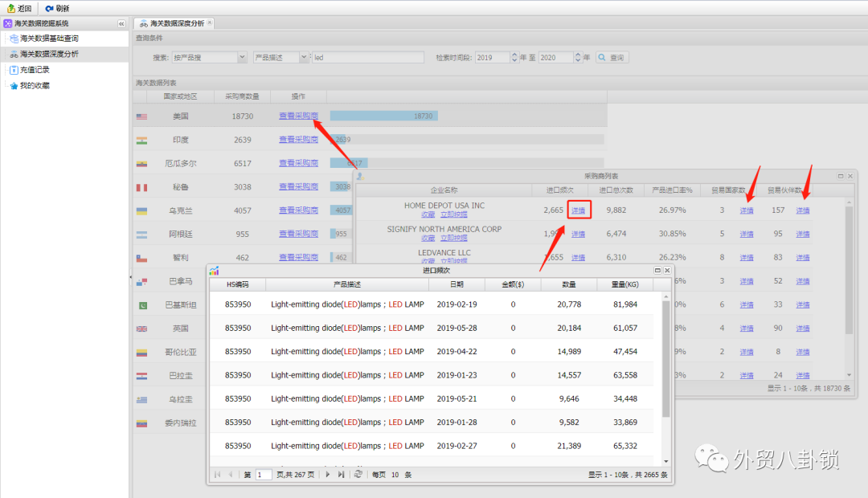Click the 2019 start year spinner arrows

click(x=514, y=57)
